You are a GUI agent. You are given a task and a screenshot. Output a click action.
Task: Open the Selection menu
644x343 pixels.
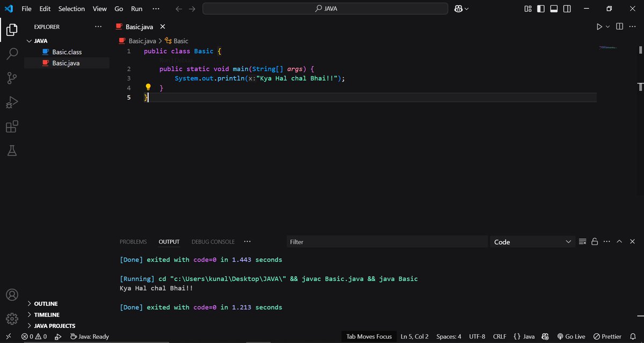[x=71, y=9]
